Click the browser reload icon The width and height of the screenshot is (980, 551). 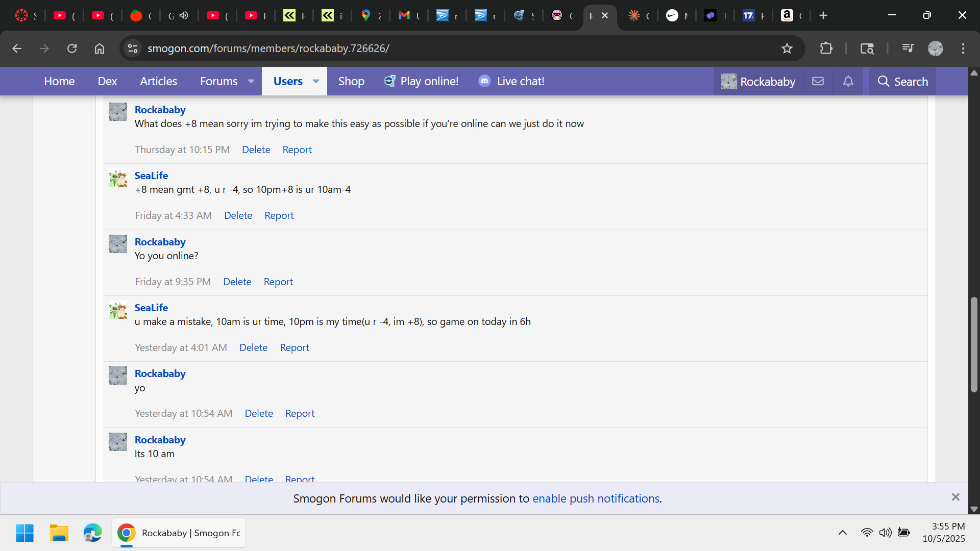[x=72, y=48]
